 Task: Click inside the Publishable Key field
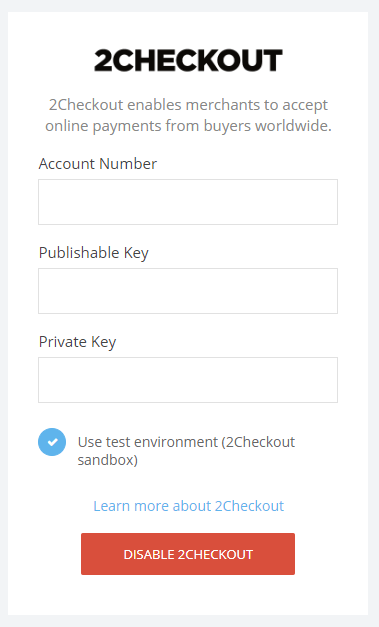point(188,291)
